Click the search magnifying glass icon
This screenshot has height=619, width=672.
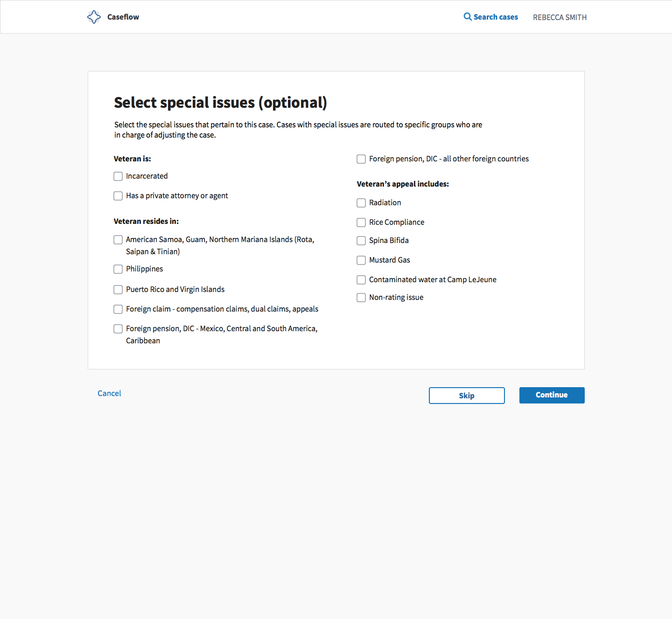pos(467,16)
